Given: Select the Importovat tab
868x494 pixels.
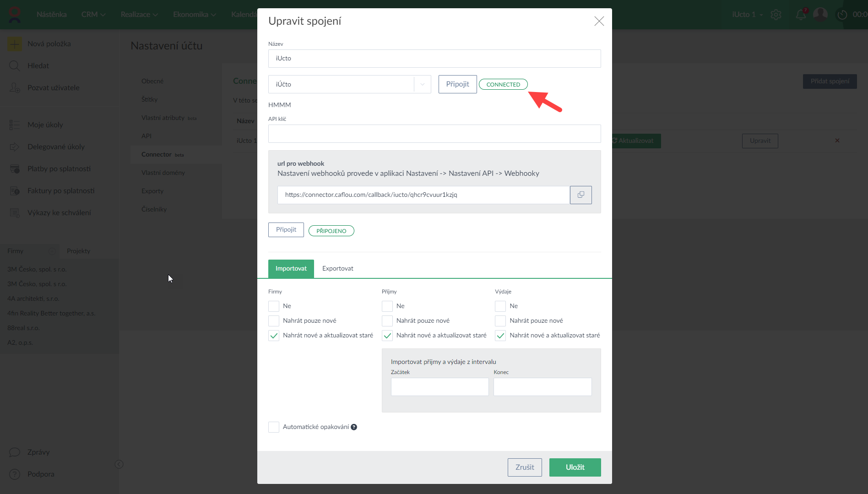Looking at the screenshot, I should 291,269.
